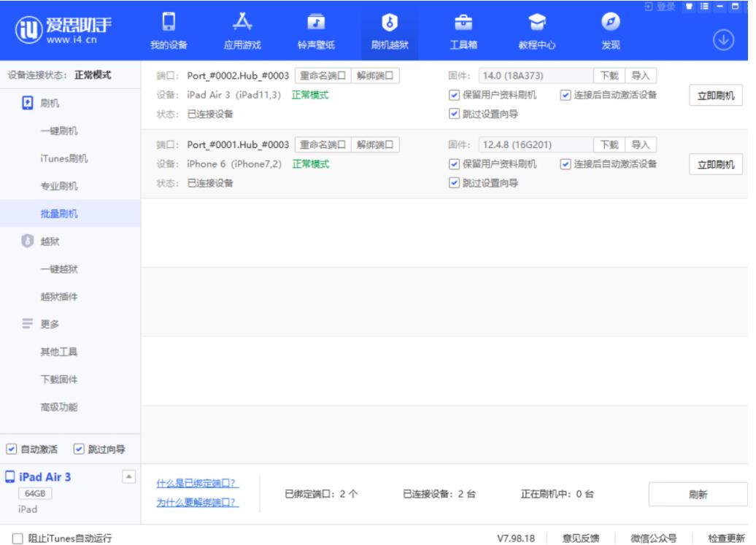This screenshot has width=756, height=545.
Task: Select 一键刷机 in the sidebar
Action: [x=59, y=131]
